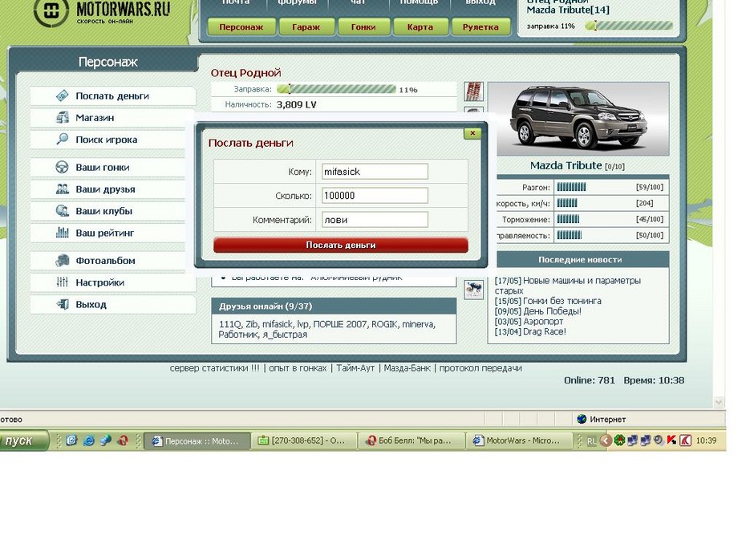Click friend name minerva in the online list
The image size is (746, 560).
[418, 324]
